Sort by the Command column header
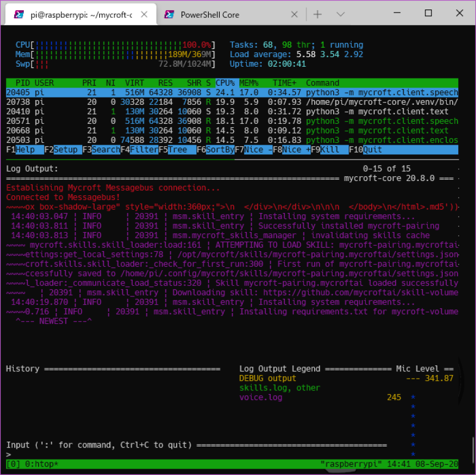Screen dimensions: 476x475 (322, 83)
